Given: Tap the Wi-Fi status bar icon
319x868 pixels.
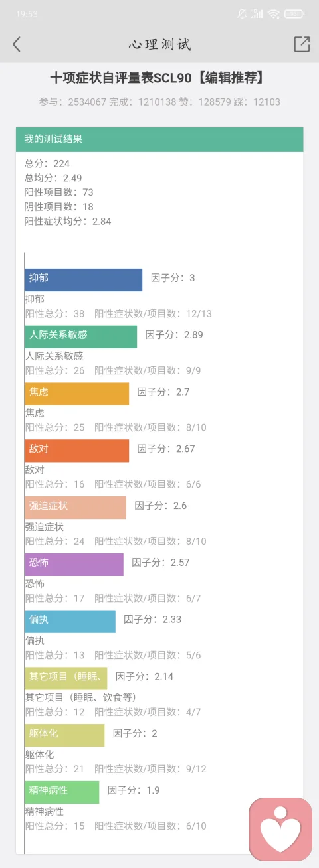Looking at the screenshot, I should tap(274, 14).
